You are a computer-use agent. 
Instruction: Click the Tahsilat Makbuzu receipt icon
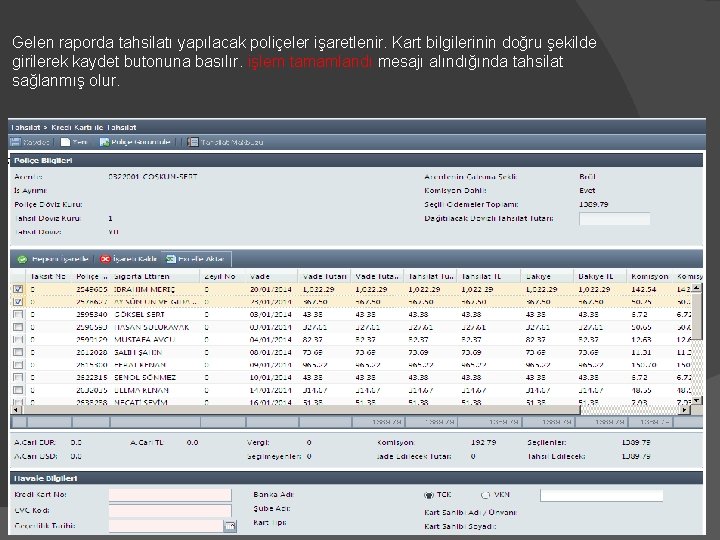pos(193,142)
